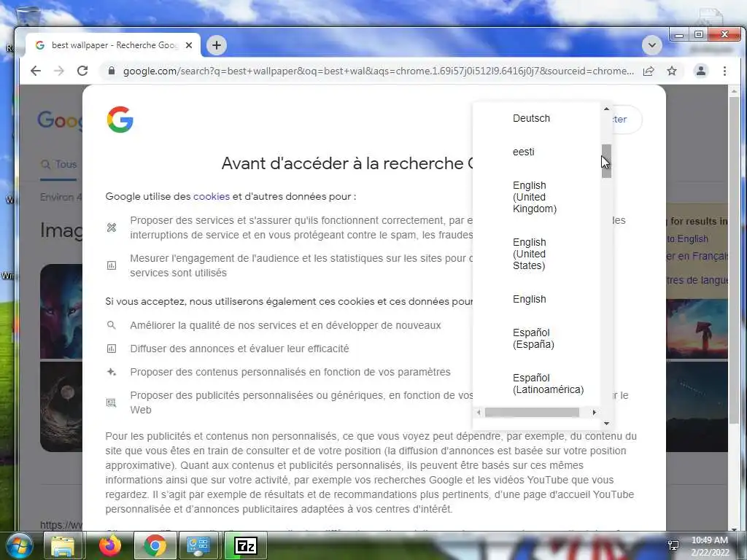Open the Tous search tab behind the dialog
This screenshot has width=747, height=560.
click(x=58, y=164)
